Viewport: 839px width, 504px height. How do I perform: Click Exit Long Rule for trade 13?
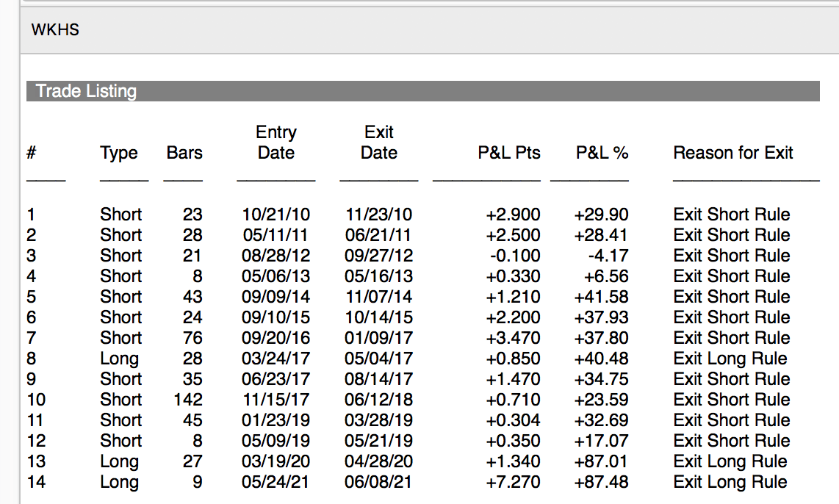(730, 461)
